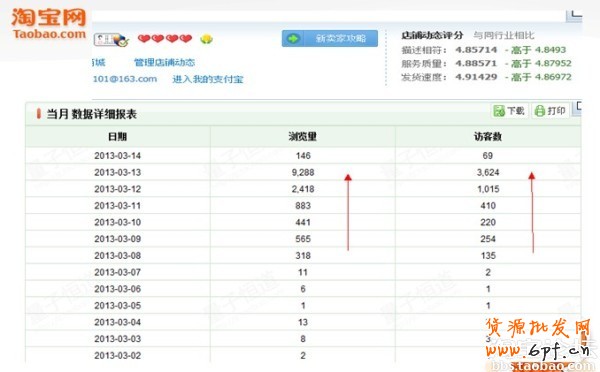Click the 与同行业相比 label

pos(503,36)
